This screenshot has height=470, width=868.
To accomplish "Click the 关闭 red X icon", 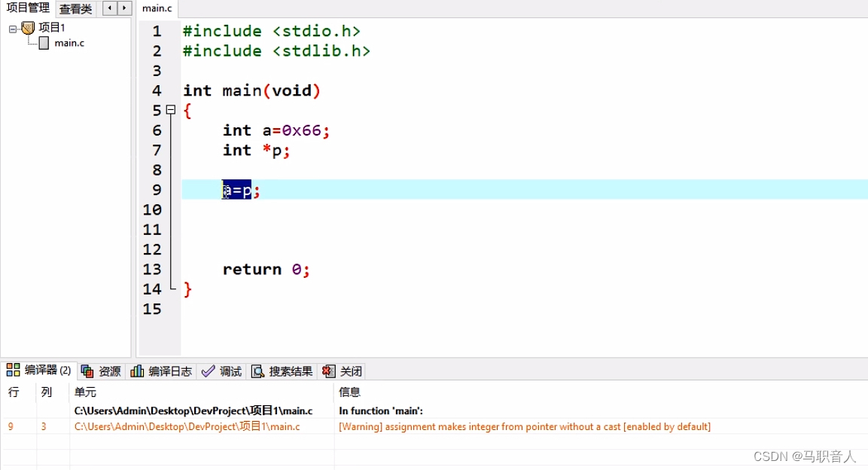I will tap(328, 371).
